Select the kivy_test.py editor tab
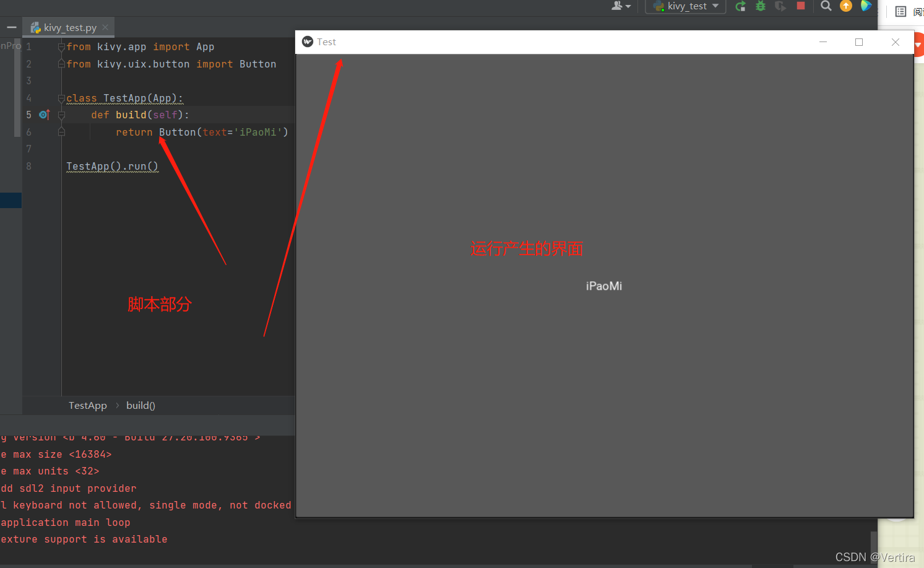Screen dimensions: 924x568 pyautogui.click(x=69, y=28)
